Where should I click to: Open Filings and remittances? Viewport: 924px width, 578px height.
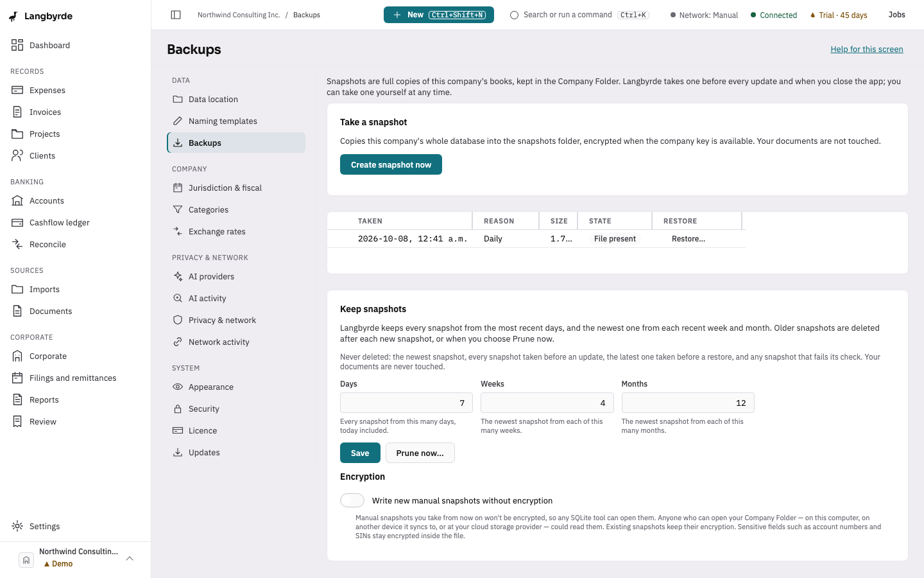coord(75,378)
